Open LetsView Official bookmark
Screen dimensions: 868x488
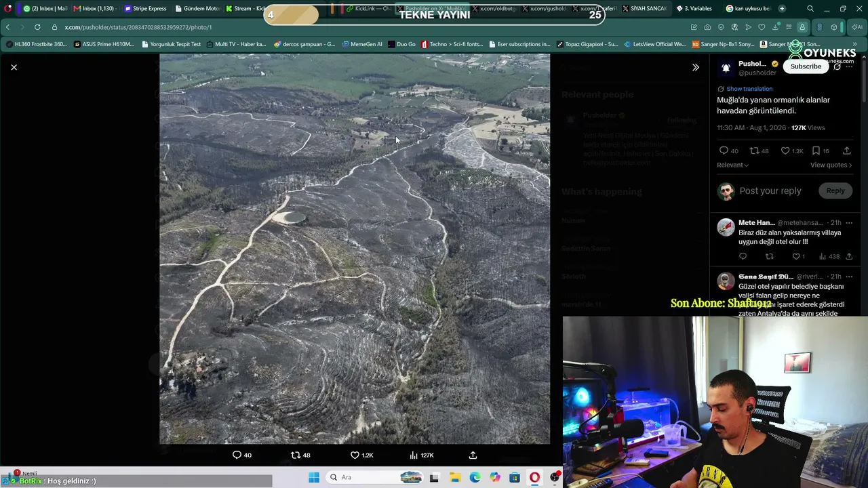coord(655,44)
